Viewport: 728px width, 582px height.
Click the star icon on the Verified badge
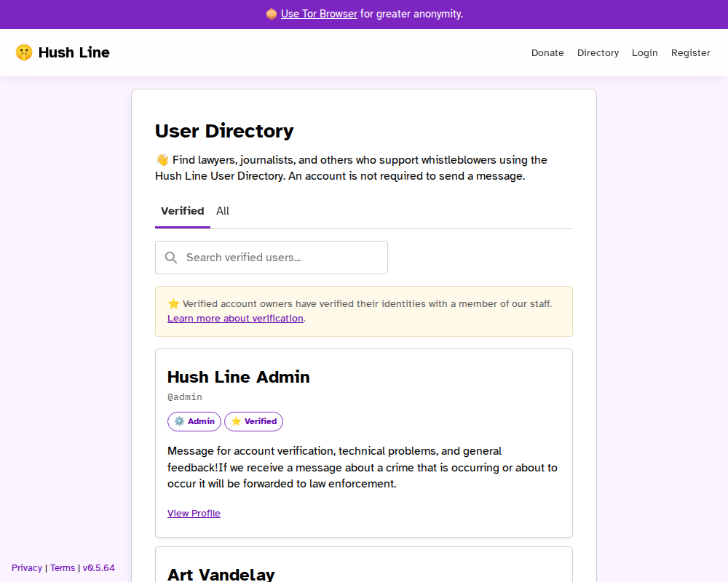pyautogui.click(x=236, y=421)
